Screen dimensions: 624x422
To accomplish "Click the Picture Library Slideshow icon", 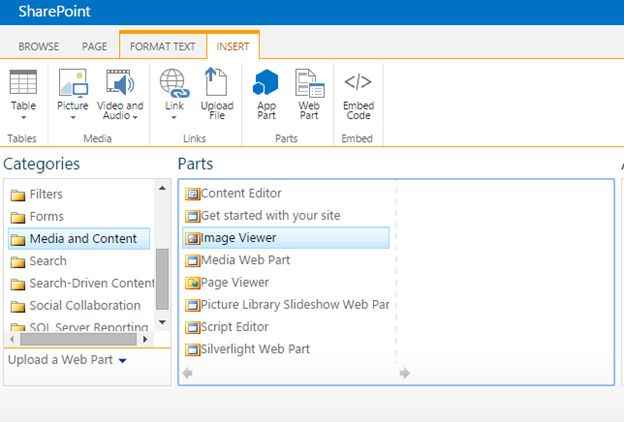I will point(193,305).
